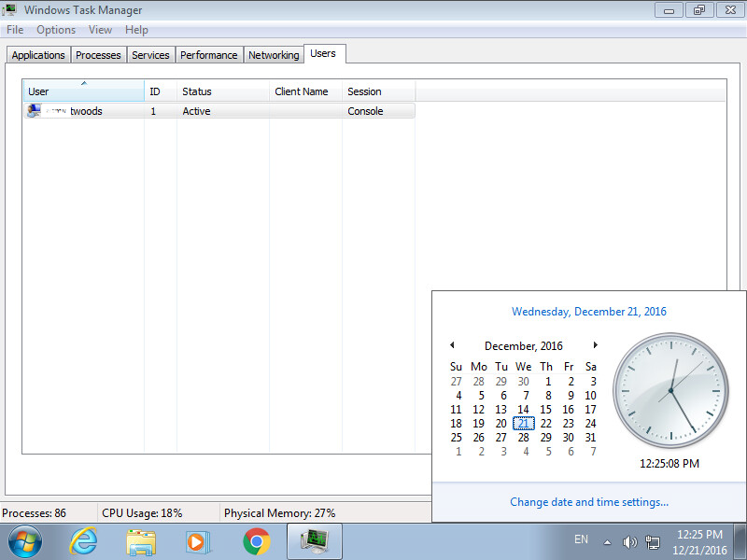Open the Options menu
Screen dimensions: 747x560
pyautogui.click(x=56, y=30)
